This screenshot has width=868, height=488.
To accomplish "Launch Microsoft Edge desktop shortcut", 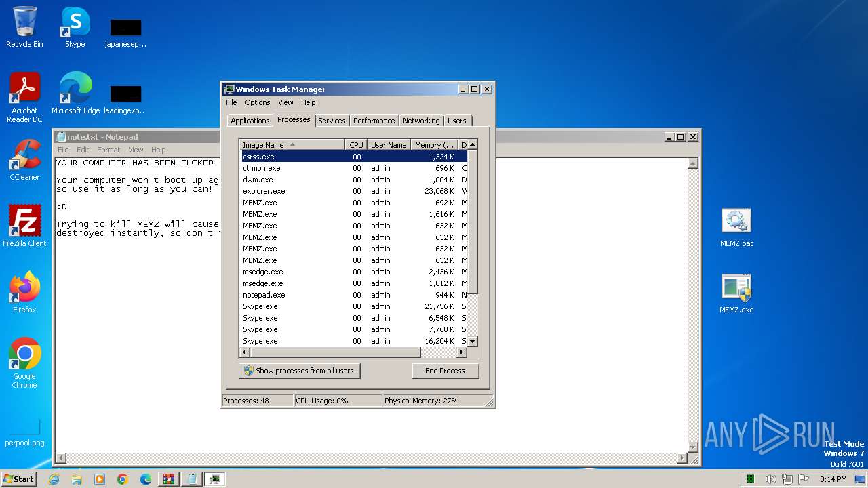I will (x=75, y=94).
